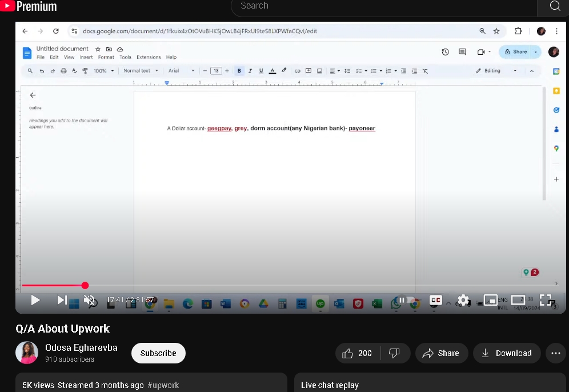Decrease font size minus button

point(205,71)
